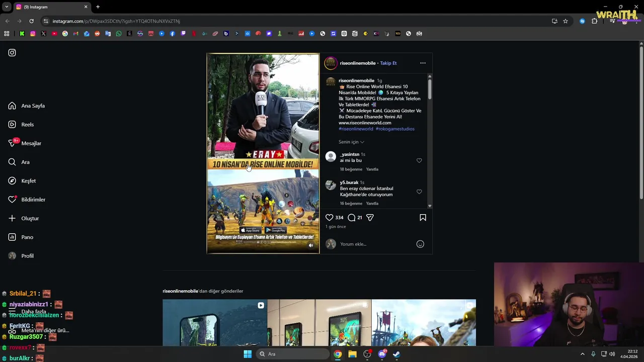Open the middle related post thumbnail

[x=319, y=323]
